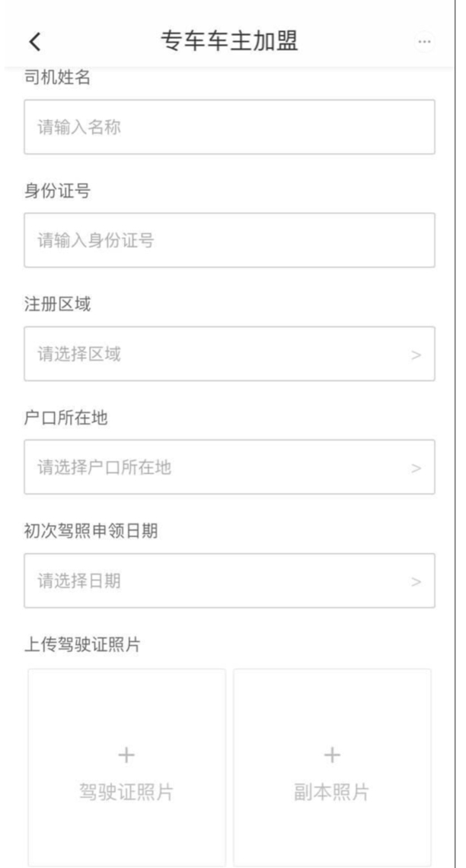Image resolution: width=466 pixels, height=868 pixels.
Task: Tap the 专车车主加盟 page title
Action: (229, 42)
